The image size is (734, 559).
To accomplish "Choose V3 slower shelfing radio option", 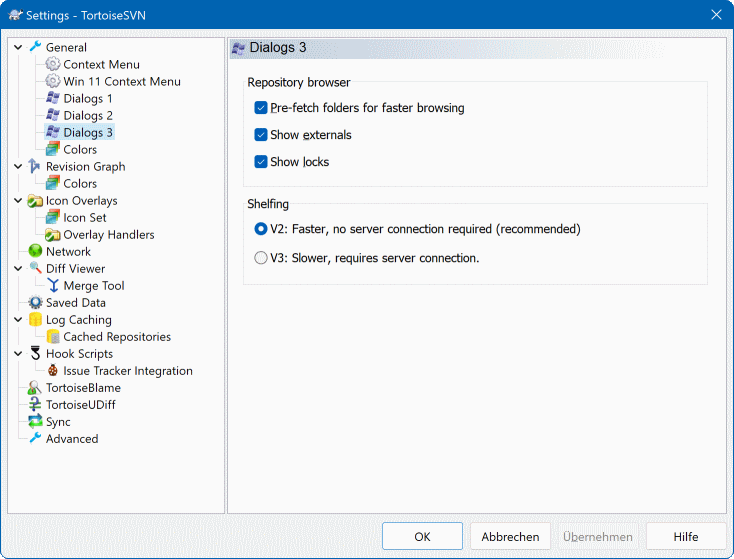I will point(261,258).
